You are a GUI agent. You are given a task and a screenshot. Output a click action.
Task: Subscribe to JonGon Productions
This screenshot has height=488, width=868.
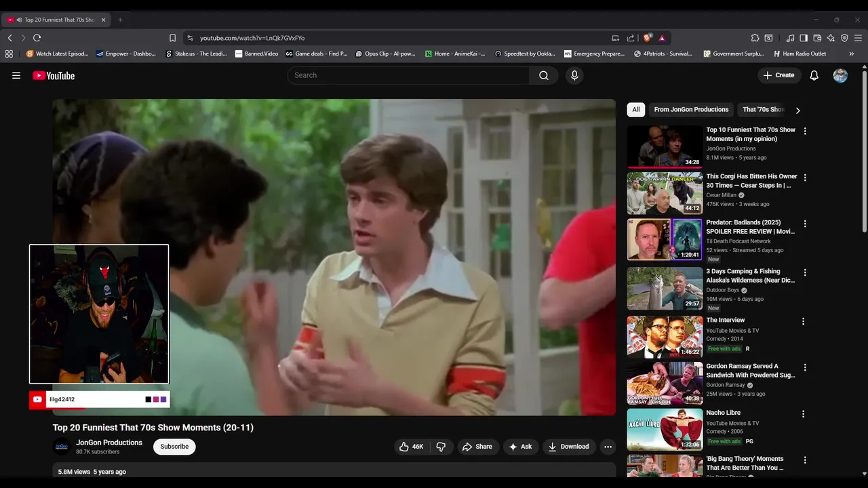tap(174, 447)
